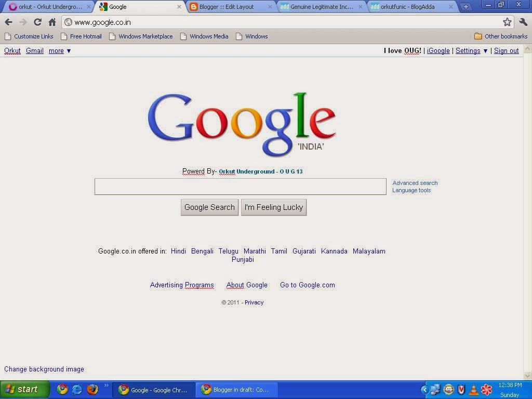Click the browser forward arrow
532x399 pixels.
[x=23, y=22]
